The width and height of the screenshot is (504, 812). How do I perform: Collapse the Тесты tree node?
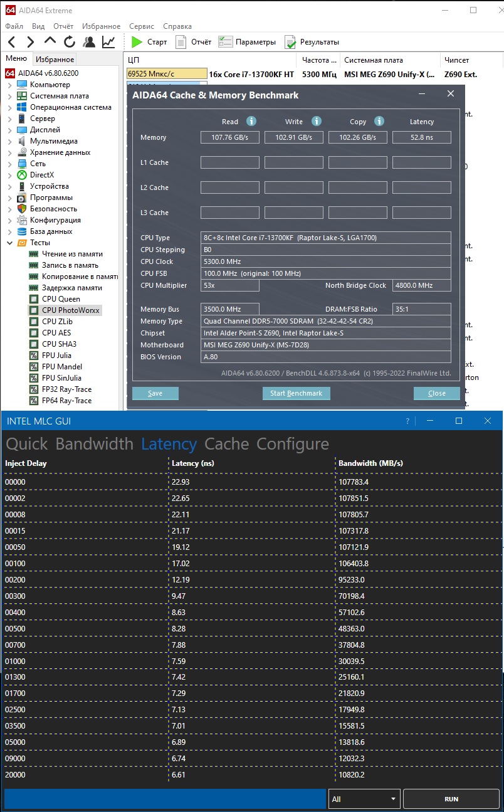pos(9,243)
